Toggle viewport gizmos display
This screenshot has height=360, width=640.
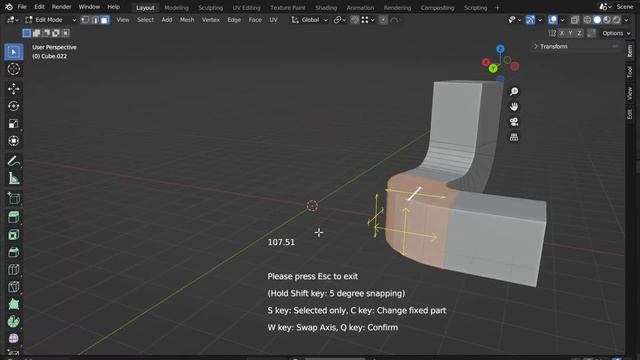point(530,20)
